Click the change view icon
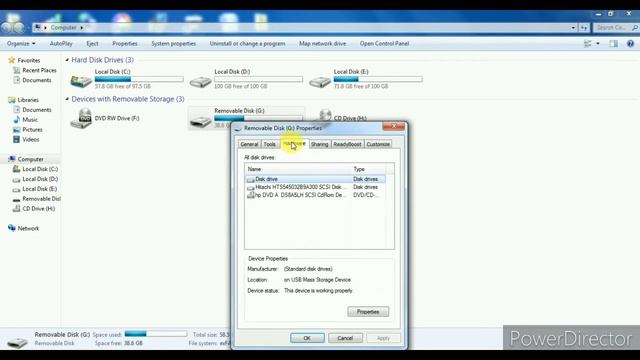This screenshot has height=360, width=640. coord(588,44)
